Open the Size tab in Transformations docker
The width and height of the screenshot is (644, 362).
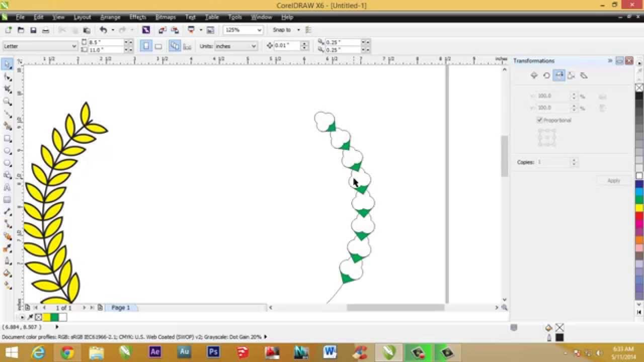click(x=571, y=75)
